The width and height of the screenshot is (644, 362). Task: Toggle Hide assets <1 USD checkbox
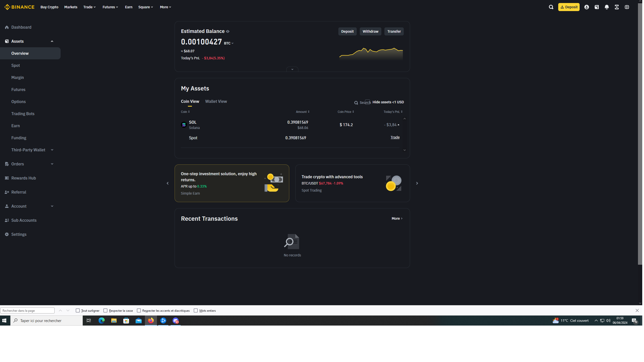(368, 102)
